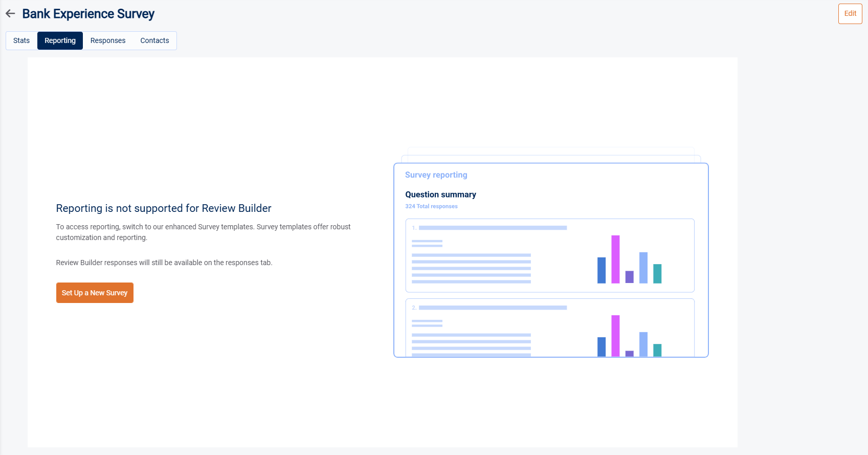The image size is (868, 455).
Task: Go to the Contacts tab
Action: tap(154, 40)
